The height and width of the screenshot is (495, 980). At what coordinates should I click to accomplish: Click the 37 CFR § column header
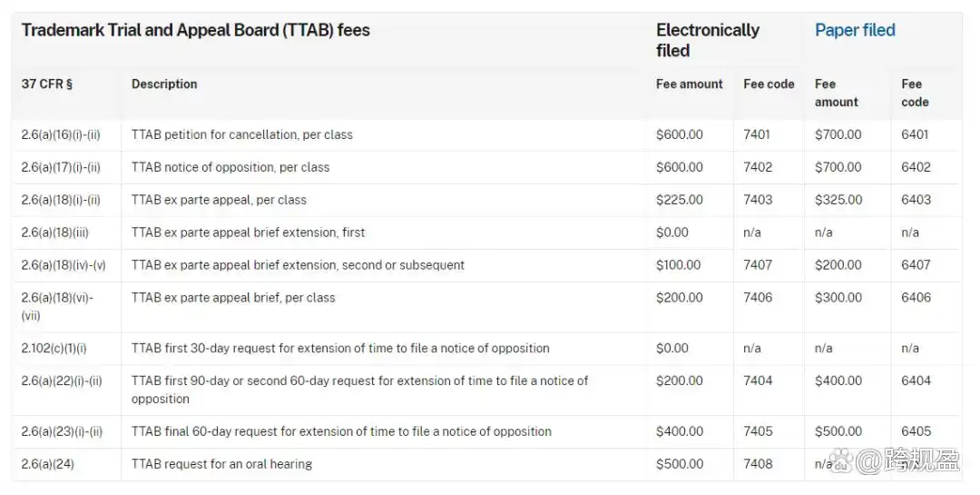(x=46, y=84)
